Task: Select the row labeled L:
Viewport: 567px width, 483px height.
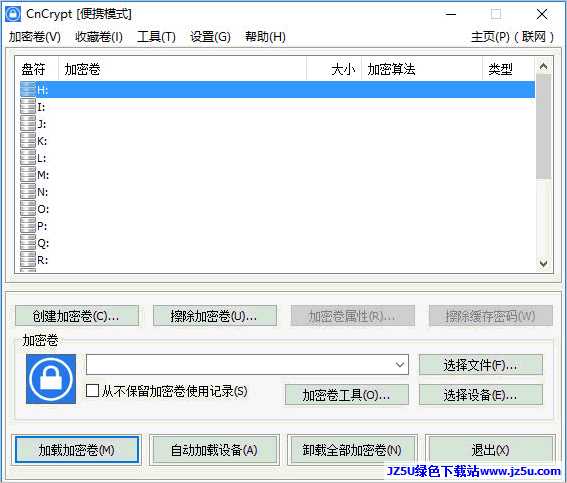Action: tap(277, 158)
